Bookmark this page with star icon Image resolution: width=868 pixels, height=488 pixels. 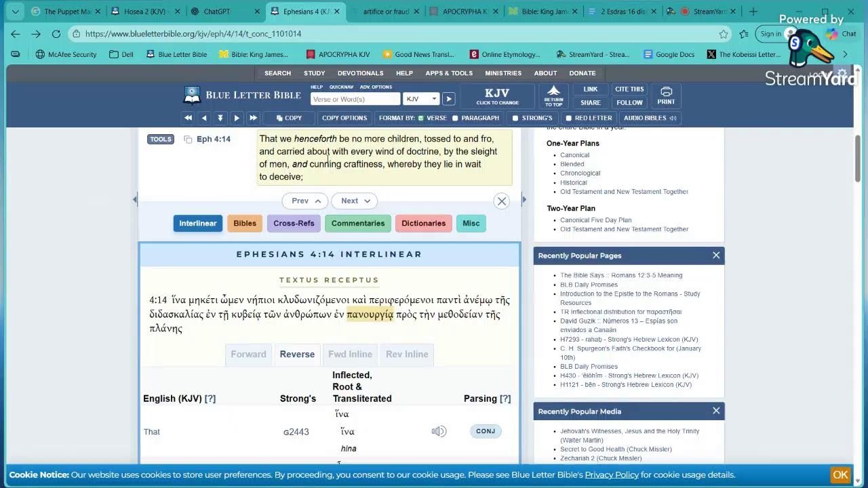pos(724,34)
